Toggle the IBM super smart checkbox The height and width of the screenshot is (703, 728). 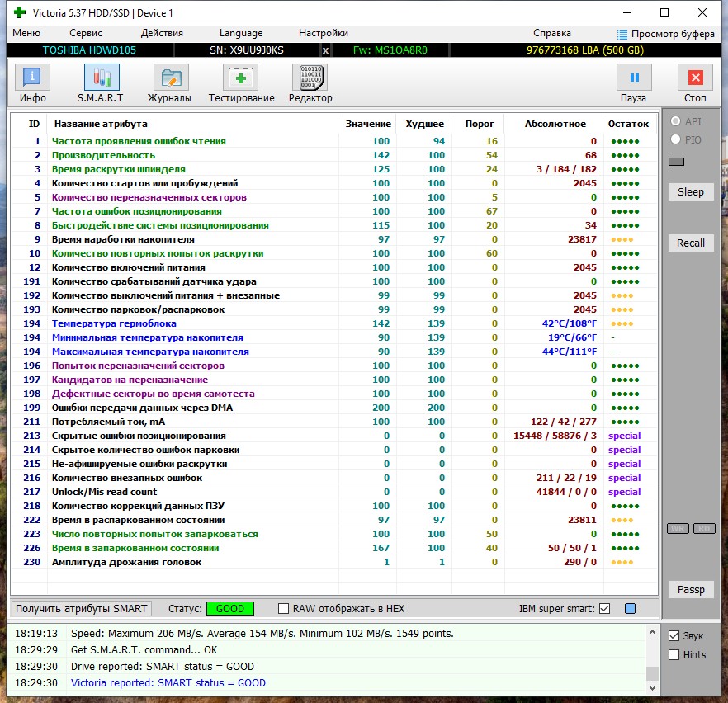pyautogui.click(x=604, y=608)
